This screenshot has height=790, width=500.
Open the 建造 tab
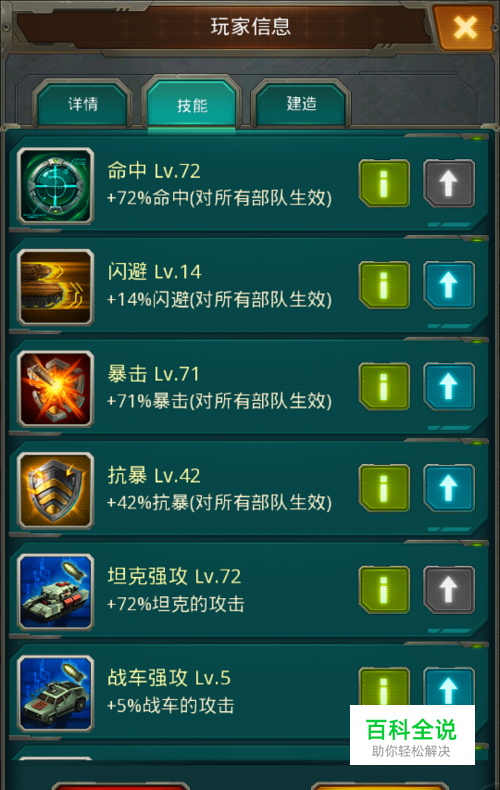click(301, 104)
